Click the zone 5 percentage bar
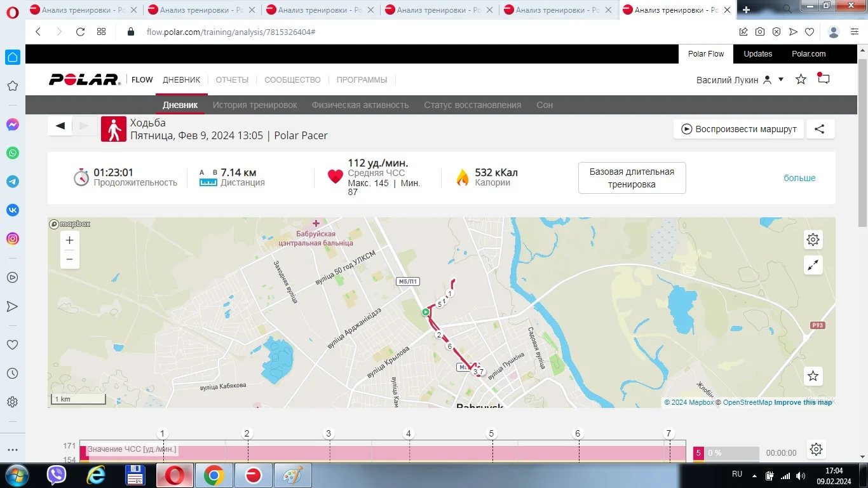The image size is (868, 488). tap(726, 453)
